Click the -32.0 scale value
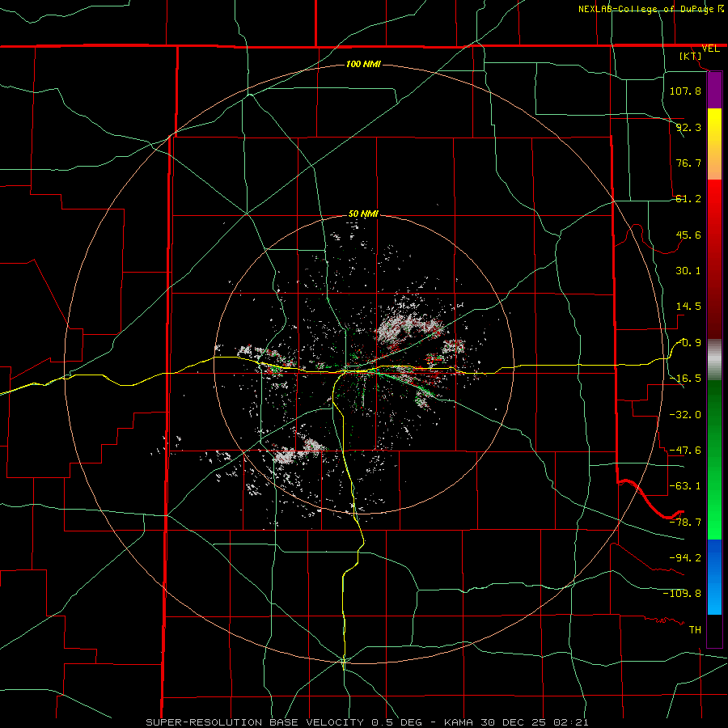This screenshot has height=728, width=728. click(x=685, y=415)
